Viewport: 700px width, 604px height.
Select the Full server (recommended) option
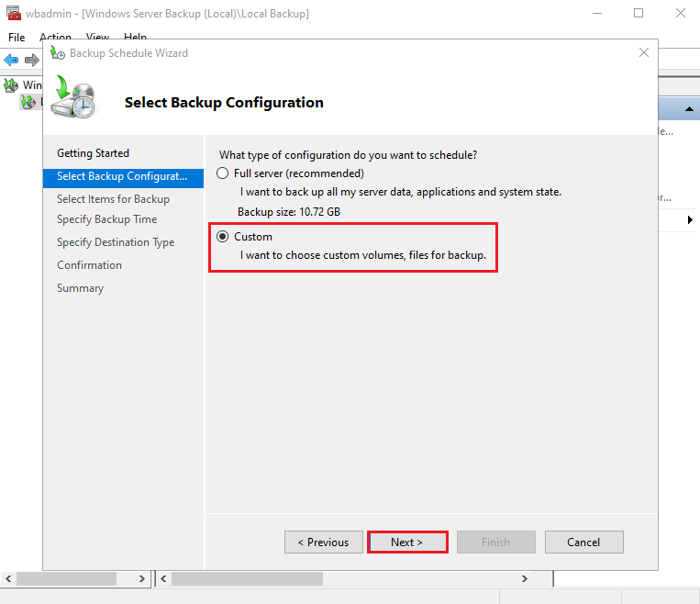[222, 173]
